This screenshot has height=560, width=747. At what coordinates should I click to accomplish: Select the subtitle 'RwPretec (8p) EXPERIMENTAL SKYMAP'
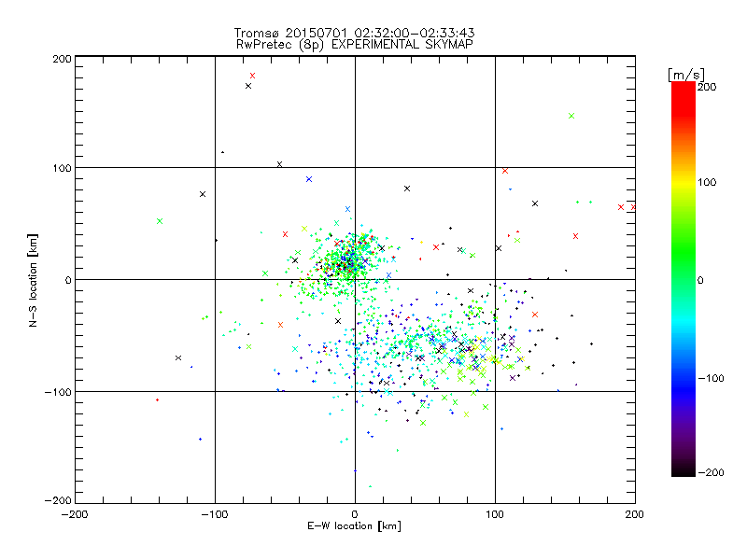pyautogui.click(x=355, y=44)
